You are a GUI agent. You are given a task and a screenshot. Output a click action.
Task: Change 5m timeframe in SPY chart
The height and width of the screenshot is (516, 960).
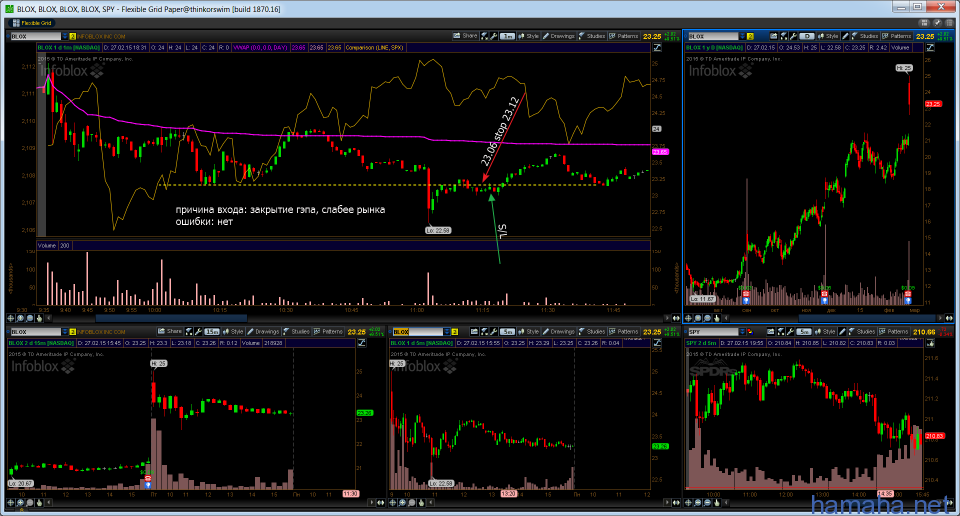click(x=804, y=332)
